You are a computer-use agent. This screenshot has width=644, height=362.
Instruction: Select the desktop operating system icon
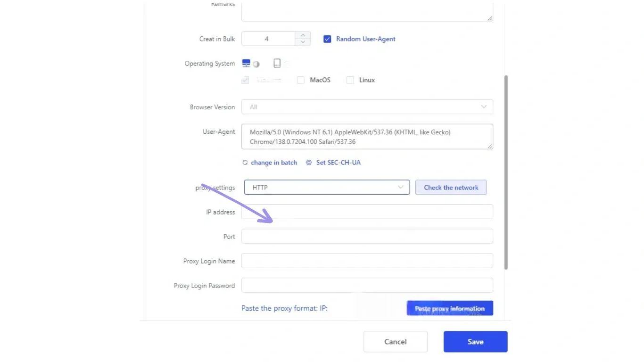tap(246, 62)
